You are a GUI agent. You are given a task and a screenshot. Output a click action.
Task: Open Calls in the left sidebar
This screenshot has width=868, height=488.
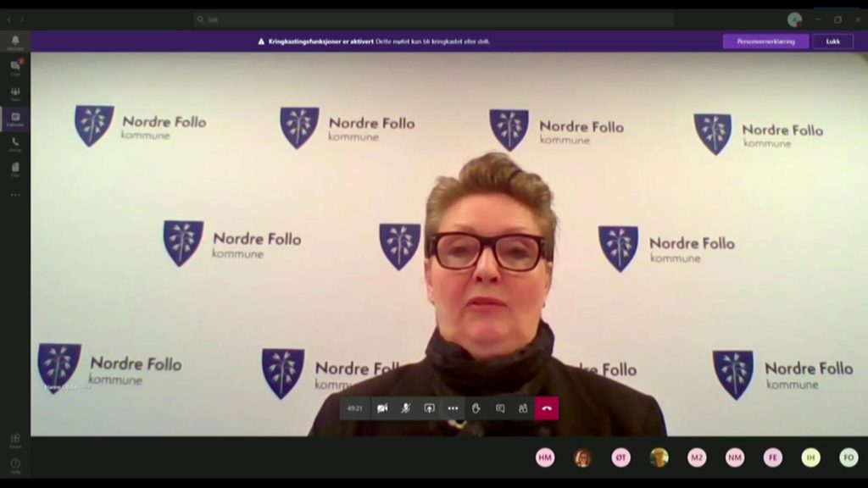[15, 144]
